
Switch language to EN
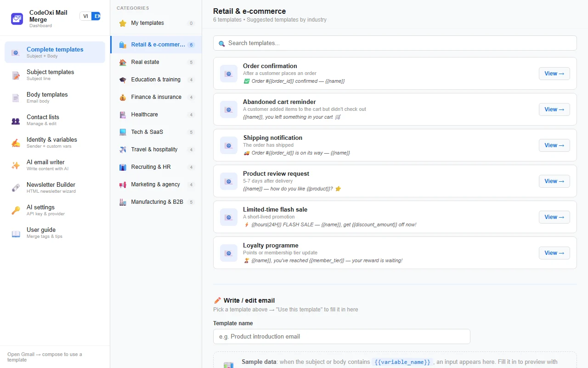coord(96,16)
